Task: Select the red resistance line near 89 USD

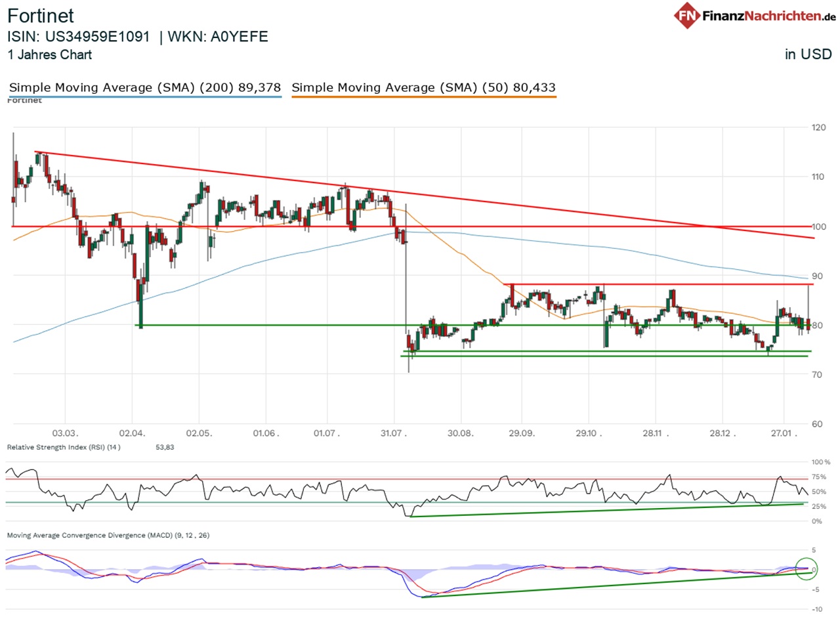Action: pyautogui.click(x=656, y=285)
